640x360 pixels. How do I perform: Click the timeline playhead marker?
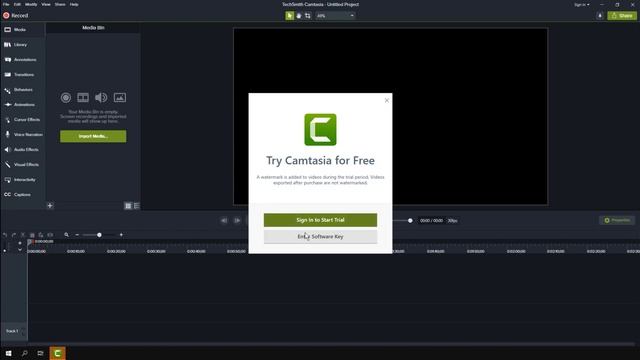(x=30, y=242)
